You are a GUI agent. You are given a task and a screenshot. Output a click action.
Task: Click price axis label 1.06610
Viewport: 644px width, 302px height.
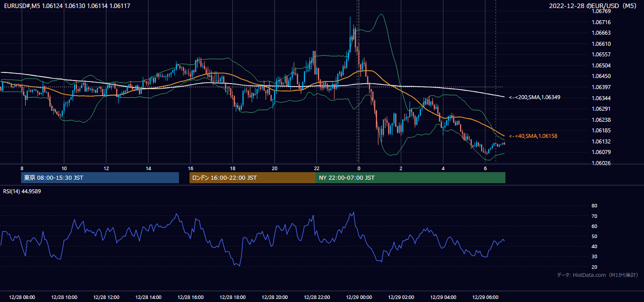pos(602,44)
